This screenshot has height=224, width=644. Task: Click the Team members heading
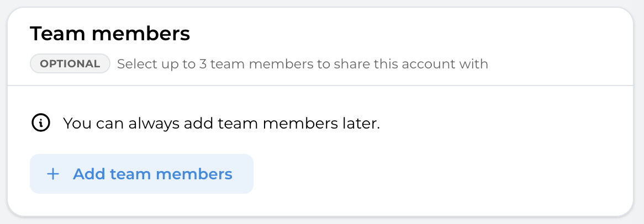110,34
